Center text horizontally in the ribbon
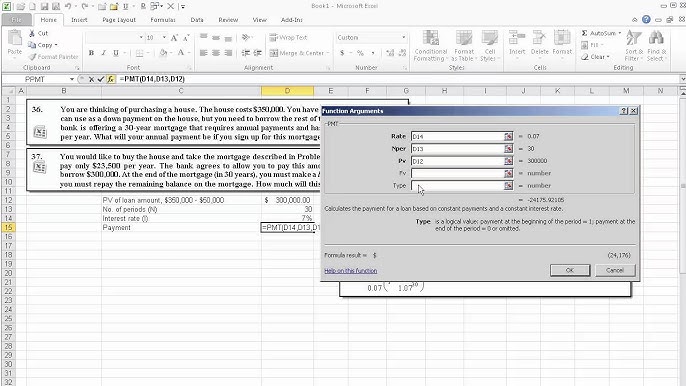686x386 pixels. [216, 53]
